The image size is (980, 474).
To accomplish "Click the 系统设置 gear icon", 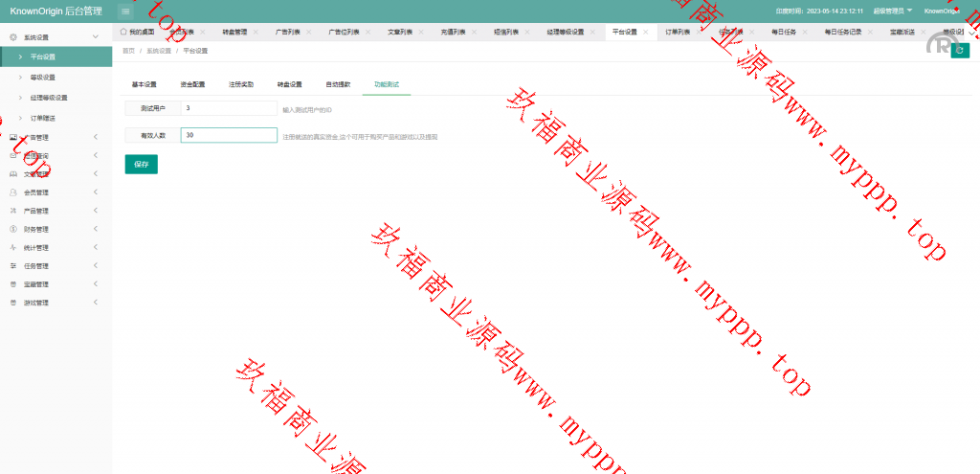I will coord(13,36).
